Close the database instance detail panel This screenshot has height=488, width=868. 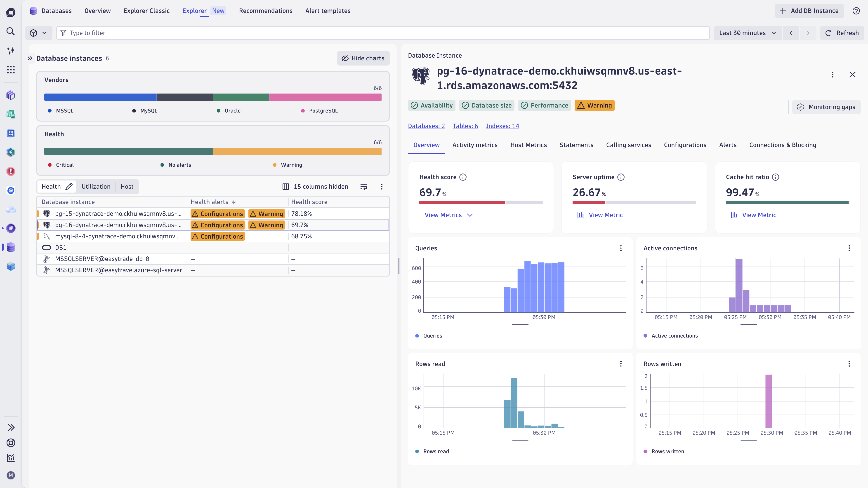pyautogui.click(x=852, y=74)
